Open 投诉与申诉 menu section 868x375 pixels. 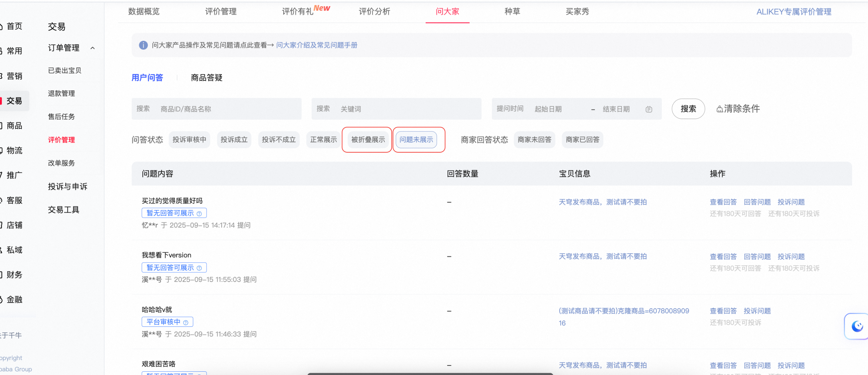[68, 187]
